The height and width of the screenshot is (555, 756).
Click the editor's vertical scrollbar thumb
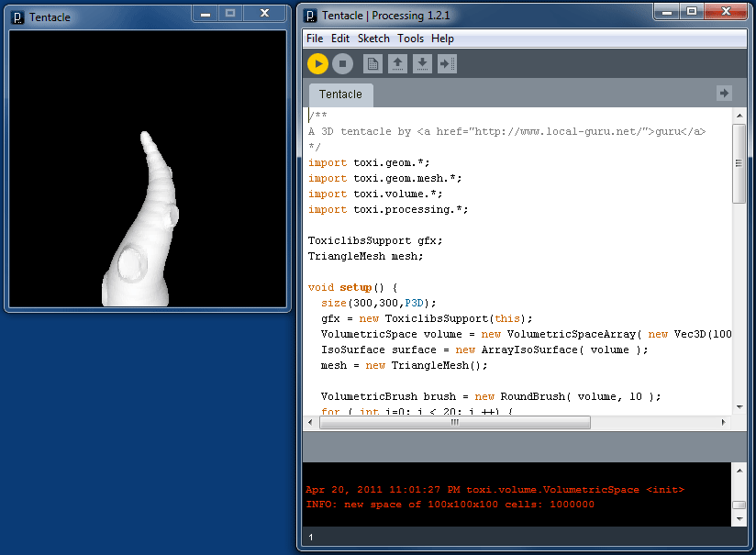point(739,163)
